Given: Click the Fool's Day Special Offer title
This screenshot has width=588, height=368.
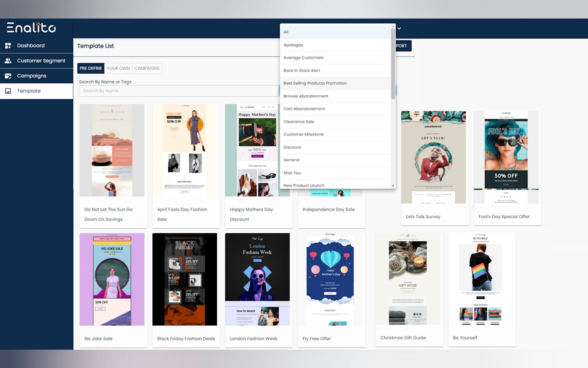Looking at the screenshot, I should pos(504,217).
